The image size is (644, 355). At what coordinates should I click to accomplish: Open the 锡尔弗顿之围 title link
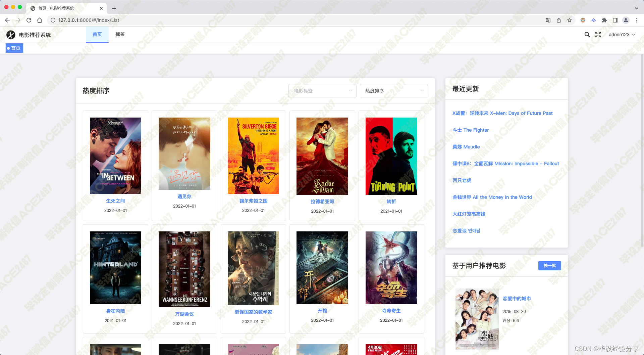point(253,201)
